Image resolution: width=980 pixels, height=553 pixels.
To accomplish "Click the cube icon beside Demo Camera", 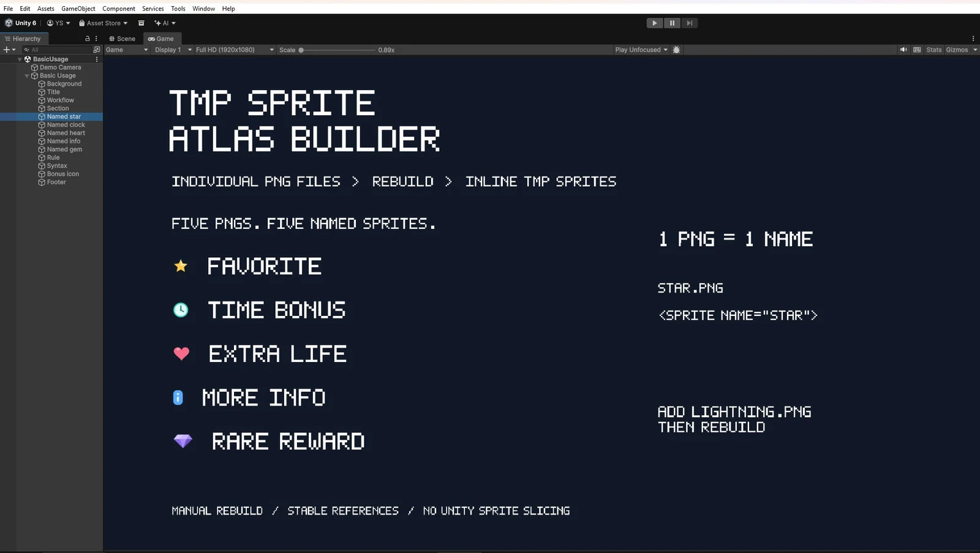I will pos(34,67).
